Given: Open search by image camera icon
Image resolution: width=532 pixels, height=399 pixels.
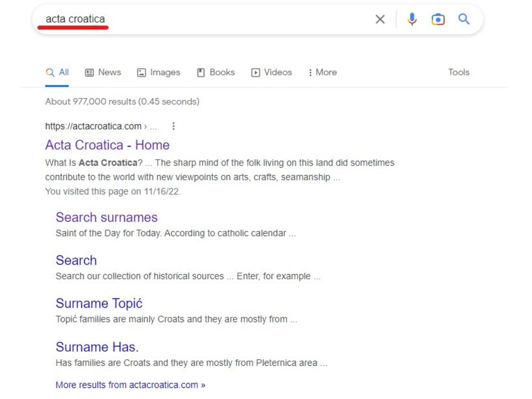Looking at the screenshot, I should [x=438, y=19].
